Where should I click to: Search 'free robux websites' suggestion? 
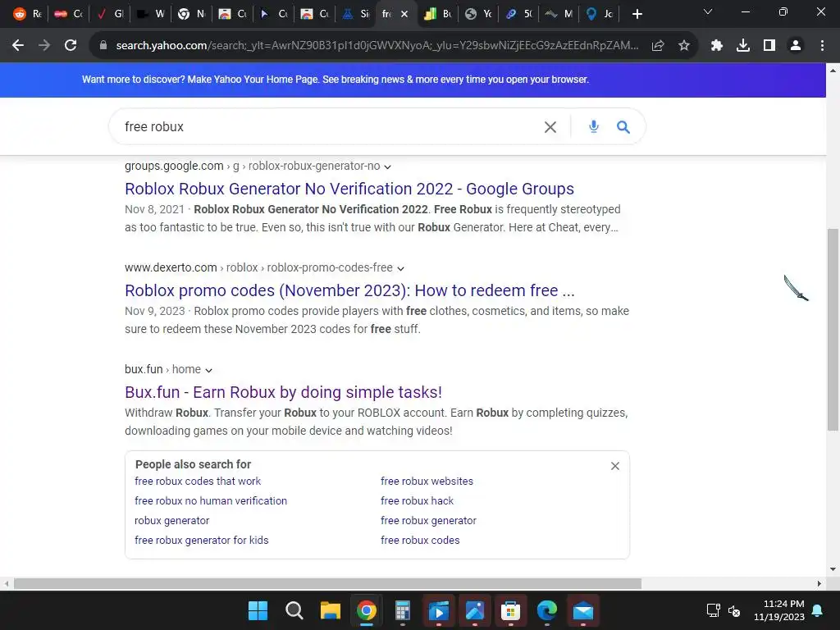click(427, 481)
